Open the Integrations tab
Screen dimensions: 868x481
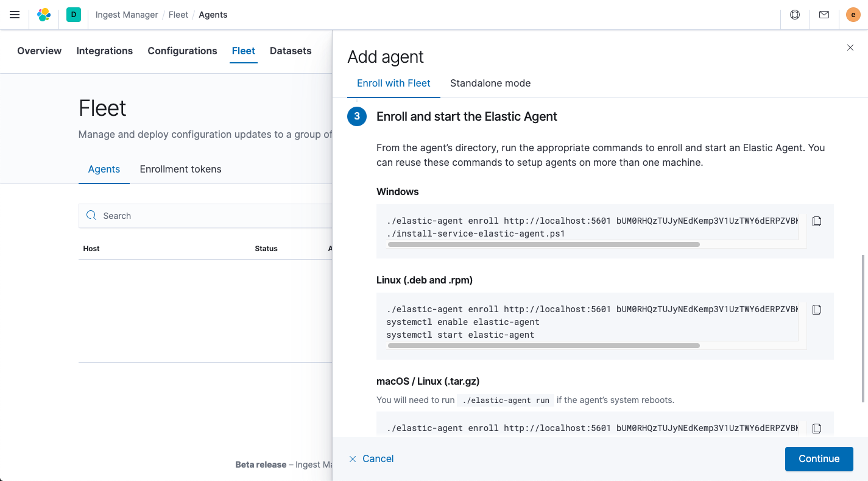click(x=104, y=51)
